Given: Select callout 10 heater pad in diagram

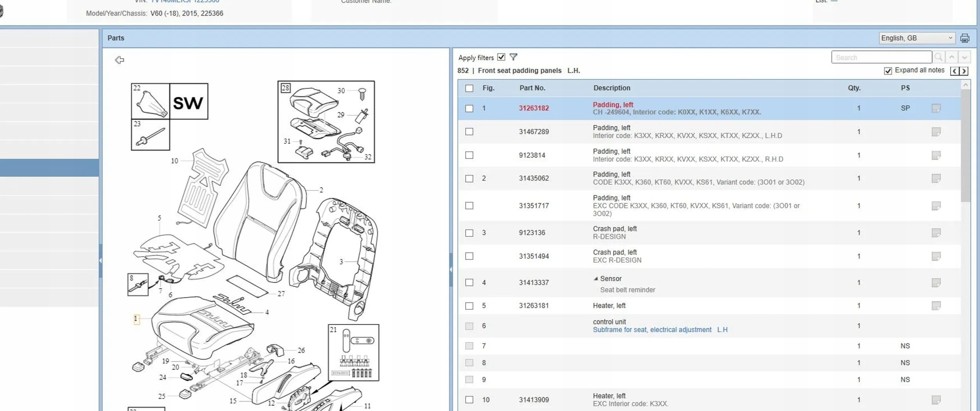Looking at the screenshot, I should 174,161.
